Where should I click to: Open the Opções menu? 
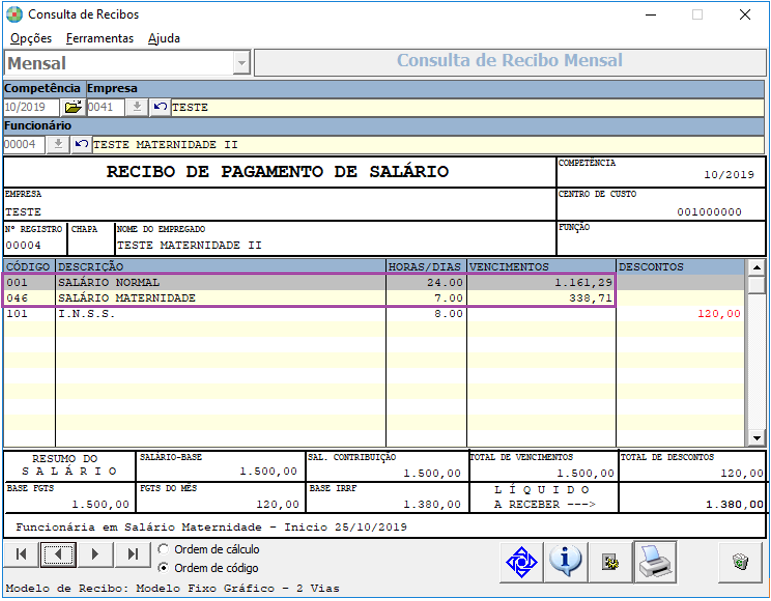point(31,38)
